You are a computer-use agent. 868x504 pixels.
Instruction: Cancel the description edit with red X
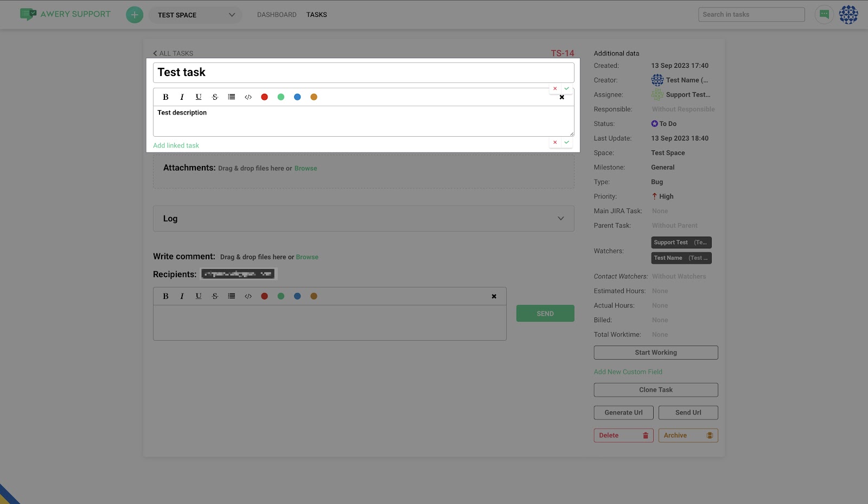[x=555, y=142]
